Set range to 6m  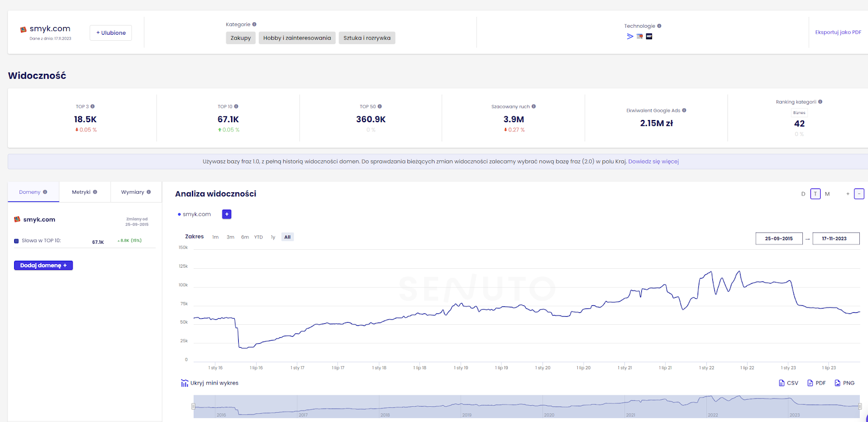point(245,237)
